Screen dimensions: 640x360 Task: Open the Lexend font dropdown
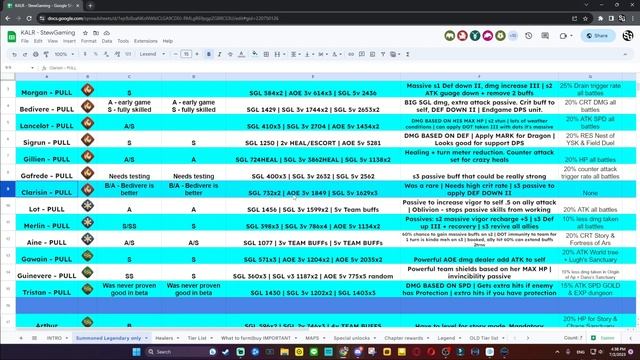pos(152,54)
